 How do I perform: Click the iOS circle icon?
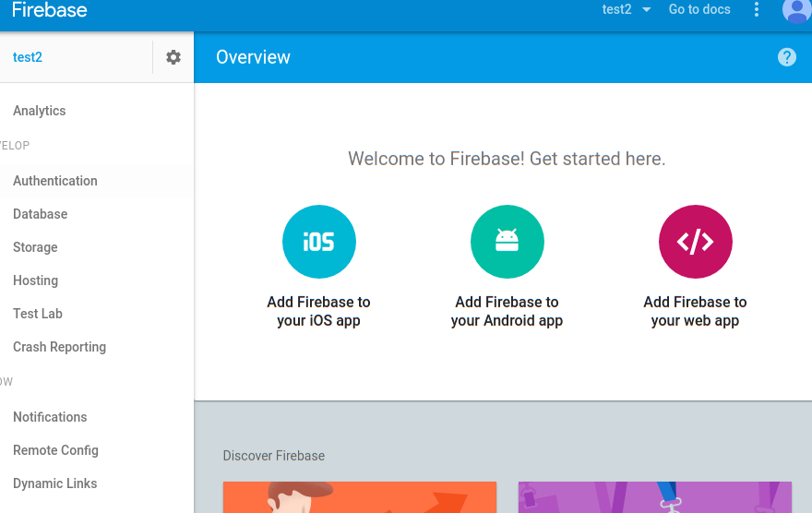319,242
